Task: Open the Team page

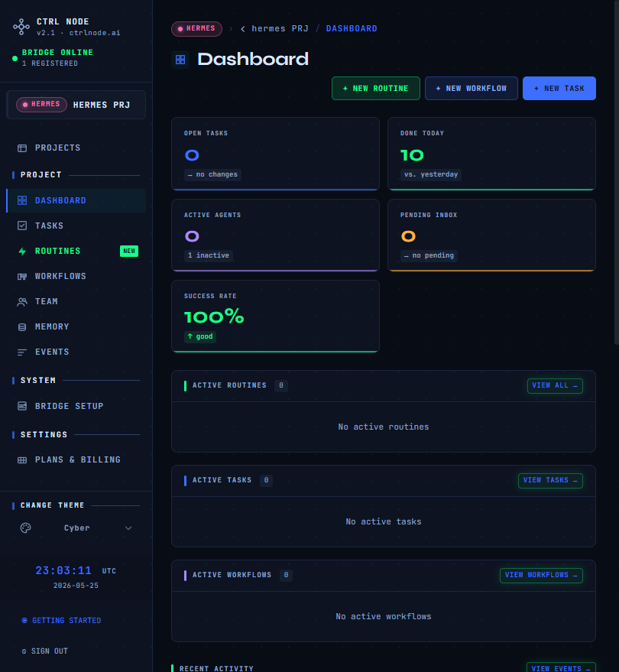Action: pyautogui.click(x=76, y=301)
